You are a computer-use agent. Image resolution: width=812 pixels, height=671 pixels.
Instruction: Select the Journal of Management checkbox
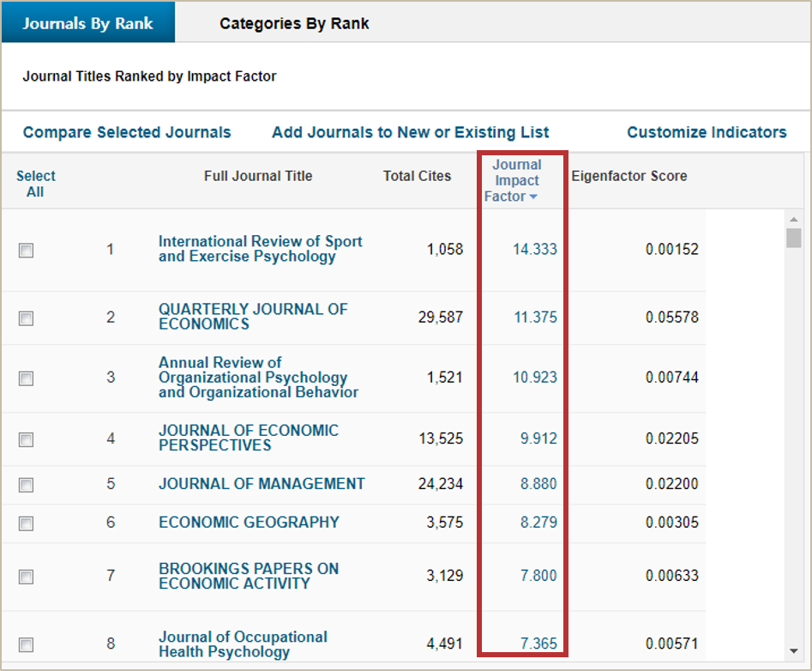click(27, 485)
